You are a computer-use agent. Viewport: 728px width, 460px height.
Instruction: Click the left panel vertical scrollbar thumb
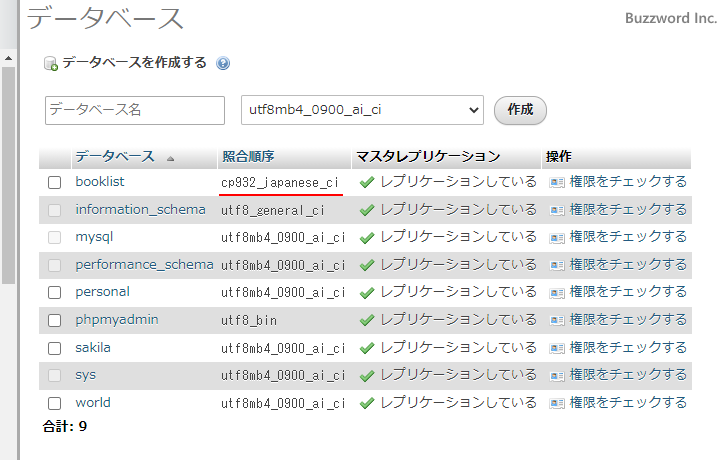click(8, 175)
